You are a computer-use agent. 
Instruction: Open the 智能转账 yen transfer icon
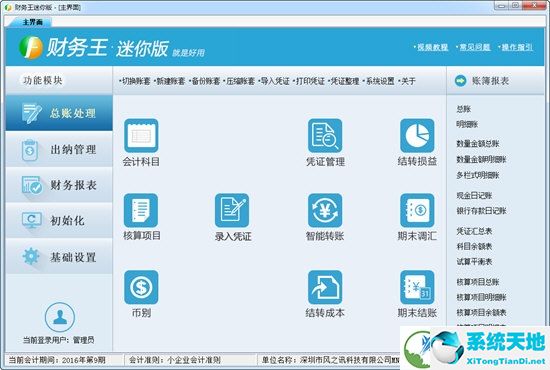tap(325, 210)
